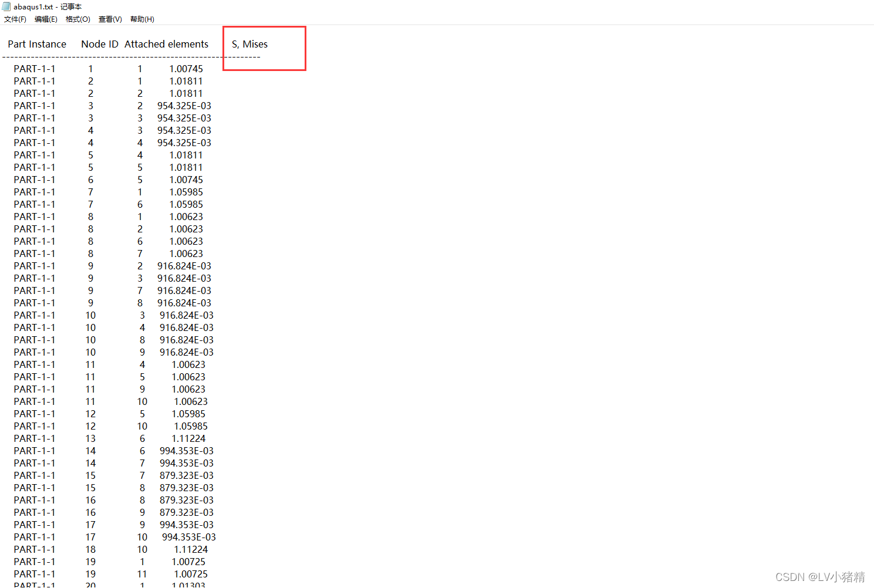The width and height of the screenshot is (874, 588).
Task: Click value 954.325E-03 in node 3 element 2 row
Action: coord(184,106)
